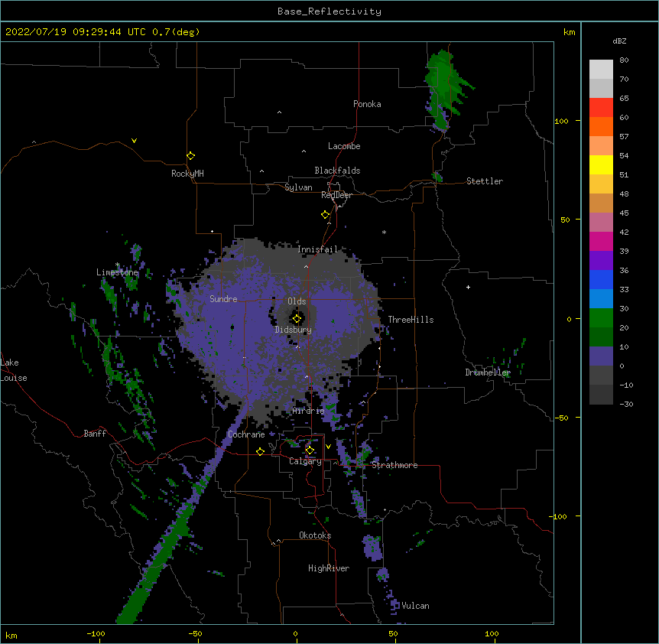The height and width of the screenshot is (644, 659).
Task: Click the yellow diamond marker beside Cochrane
Action: pyautogui.click(x=260, y=451)
